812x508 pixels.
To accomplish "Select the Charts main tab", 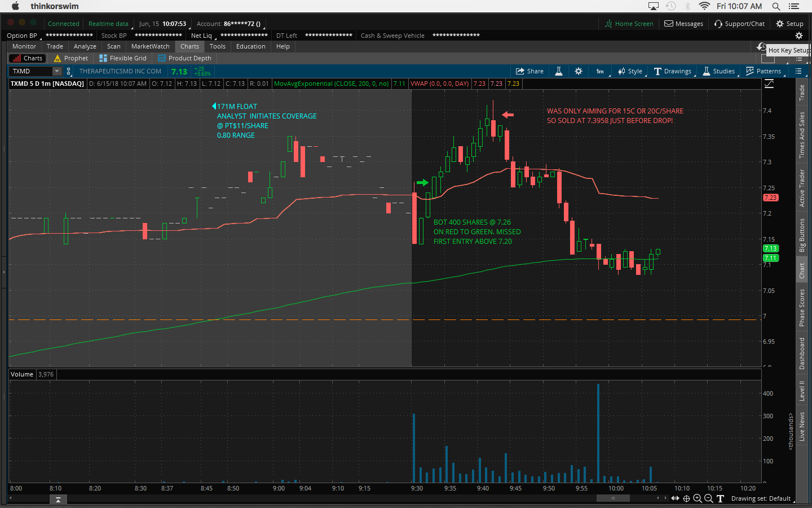I will (x=190, y=46).
